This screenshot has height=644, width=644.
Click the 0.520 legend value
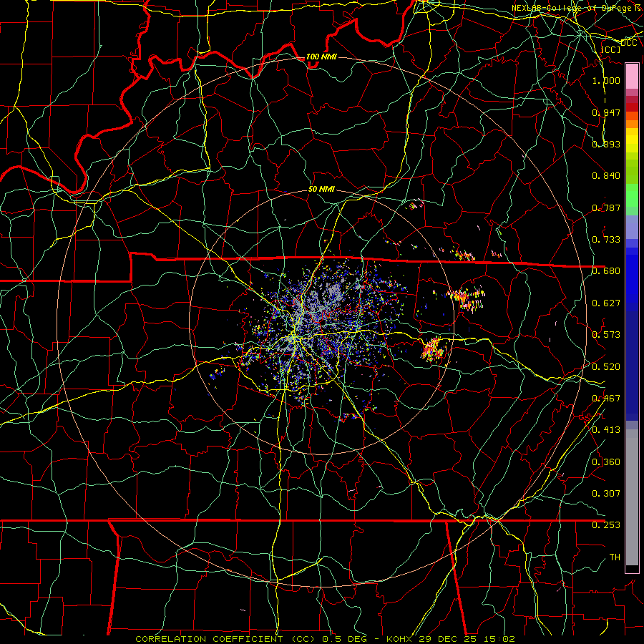[606, 367]
